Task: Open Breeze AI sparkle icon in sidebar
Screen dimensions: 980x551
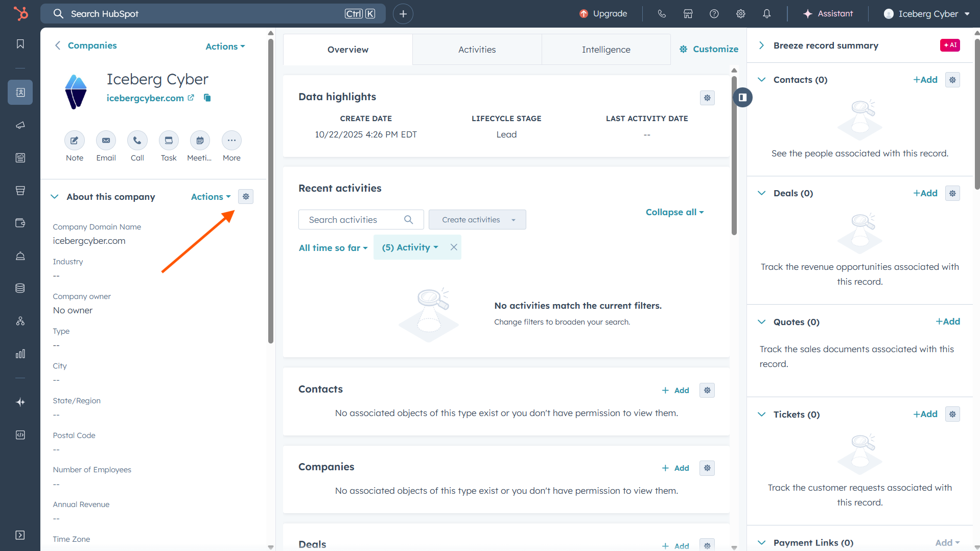Action: 20,402
